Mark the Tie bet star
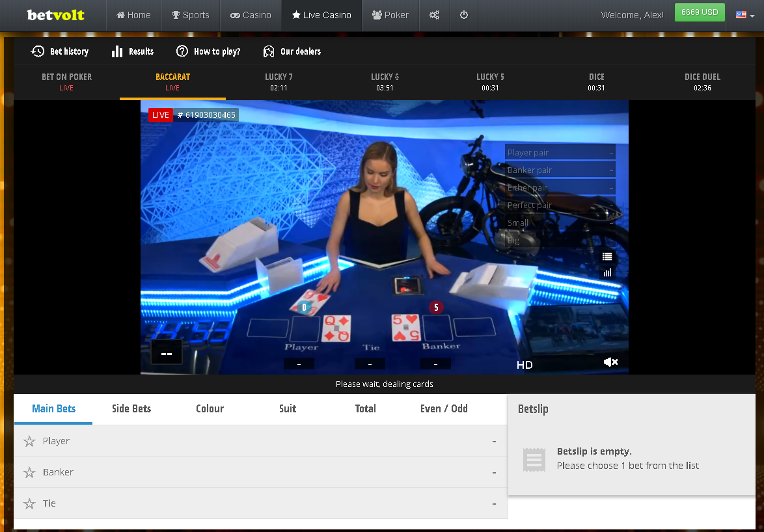This screenshot has height=532, width=764. point(29,504)
